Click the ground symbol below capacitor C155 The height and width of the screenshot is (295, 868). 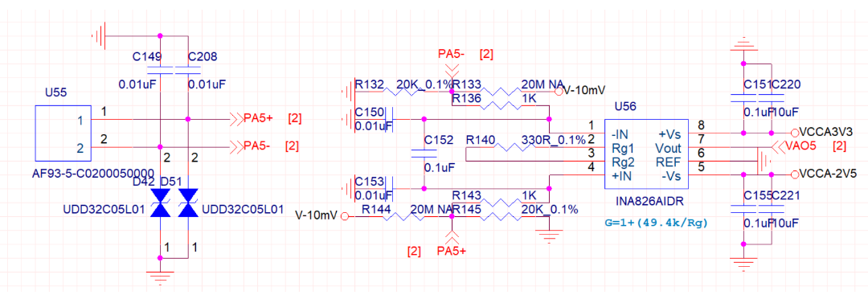pos(743,264)
